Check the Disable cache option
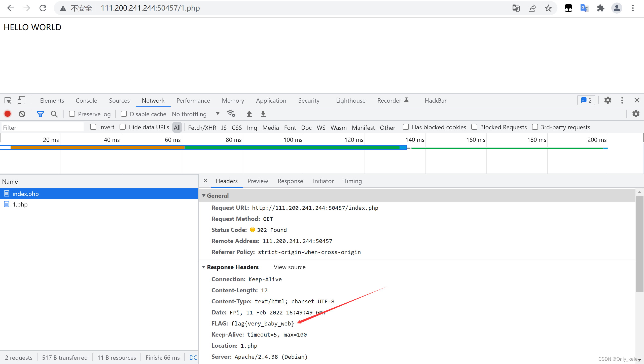This screenshot has height=364, width=644. click(124, 114)
